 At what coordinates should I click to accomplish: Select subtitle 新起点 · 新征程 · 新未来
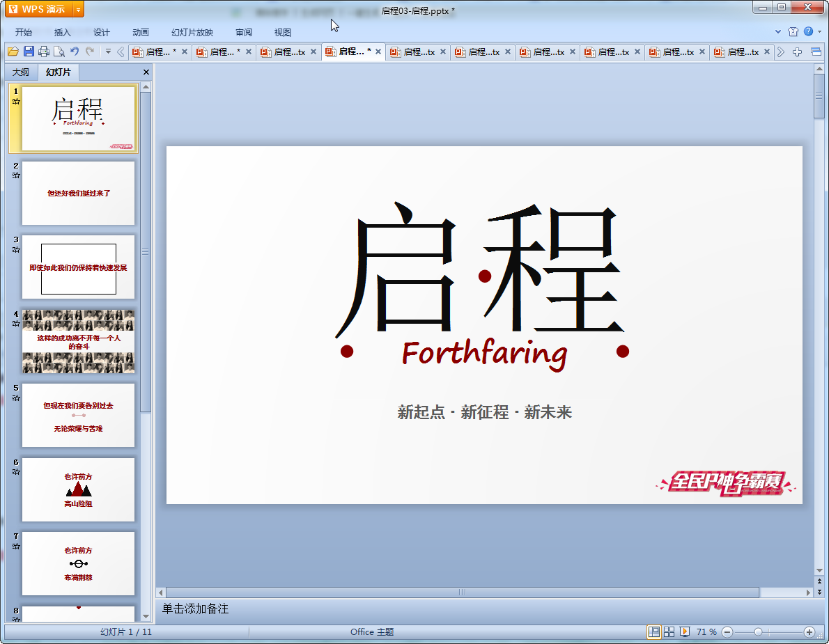(x=484, y=412)
